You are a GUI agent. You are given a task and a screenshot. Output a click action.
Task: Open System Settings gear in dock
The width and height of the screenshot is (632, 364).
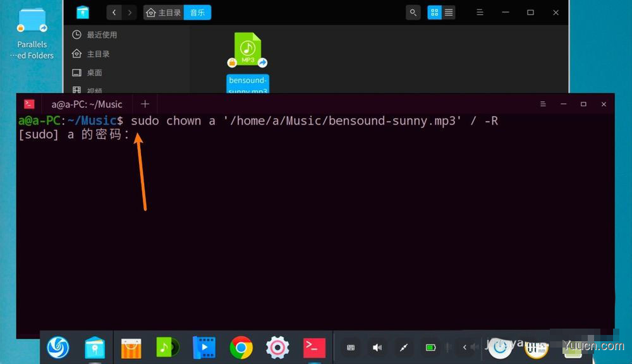(x=277, y=347)
